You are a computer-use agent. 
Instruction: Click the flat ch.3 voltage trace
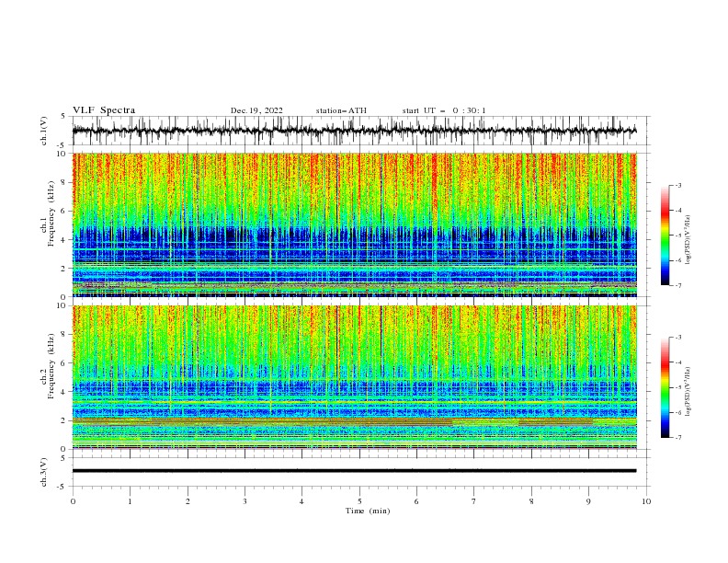point(354,471)
